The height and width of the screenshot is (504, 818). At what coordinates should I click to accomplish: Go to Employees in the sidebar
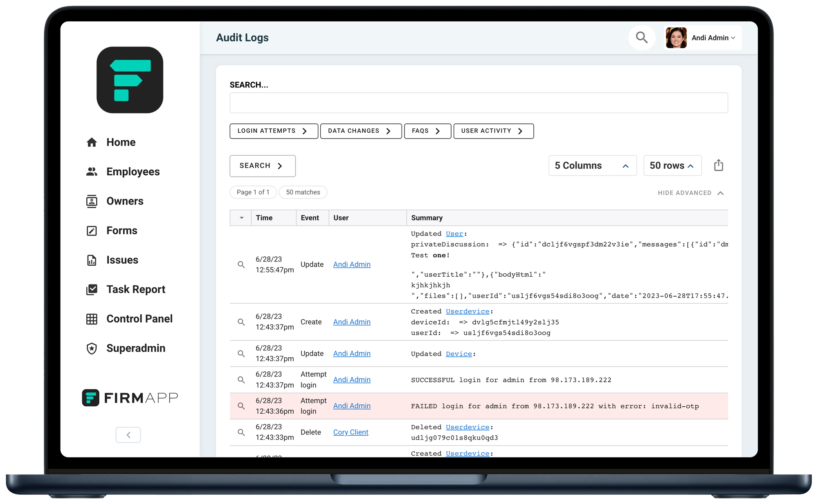coord(133,172)
